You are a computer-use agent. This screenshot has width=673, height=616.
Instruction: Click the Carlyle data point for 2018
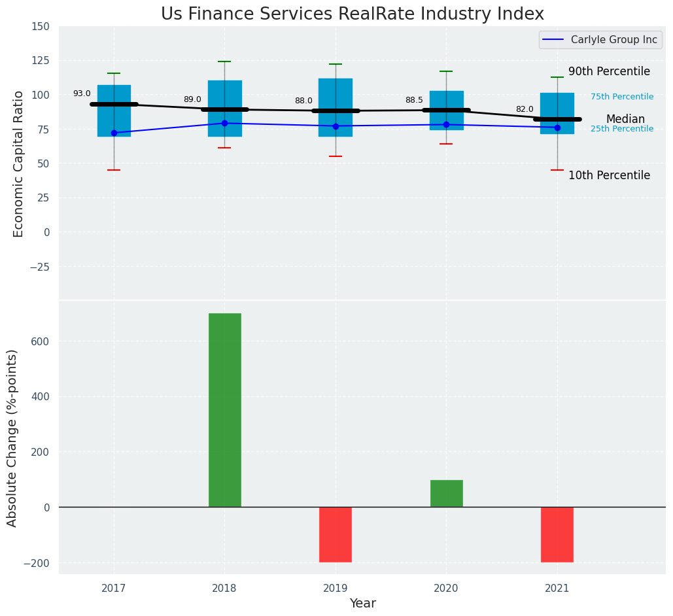click(x=224, y=123)
